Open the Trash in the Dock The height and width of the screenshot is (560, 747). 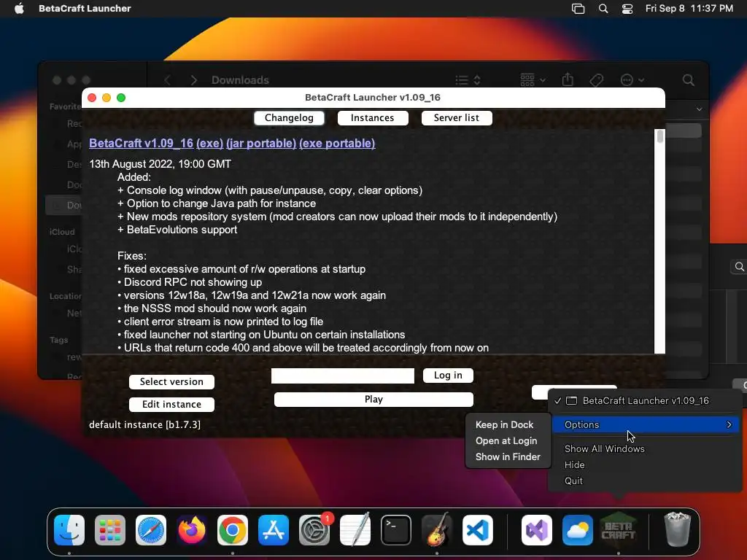pos(678,529)
